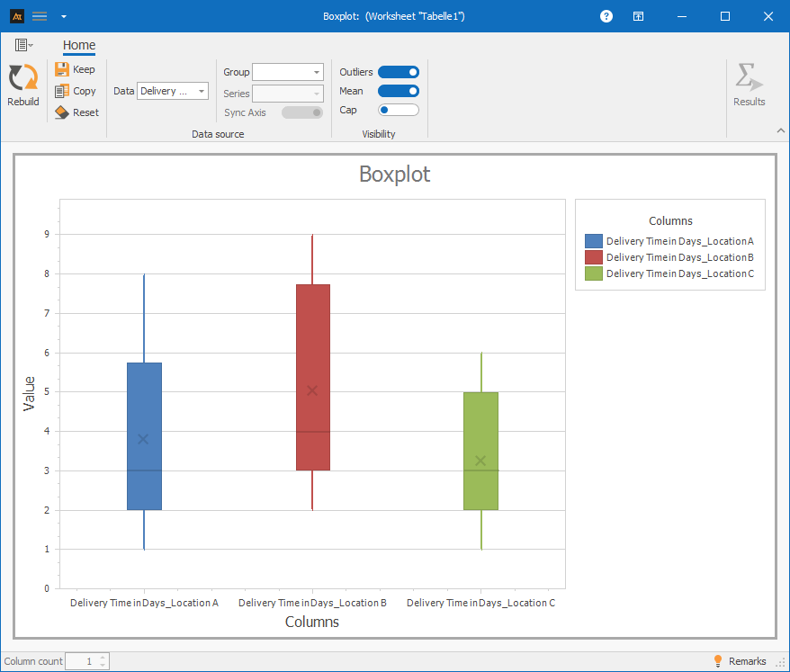Select the Home ribbon tab

(x=79, y=46)
